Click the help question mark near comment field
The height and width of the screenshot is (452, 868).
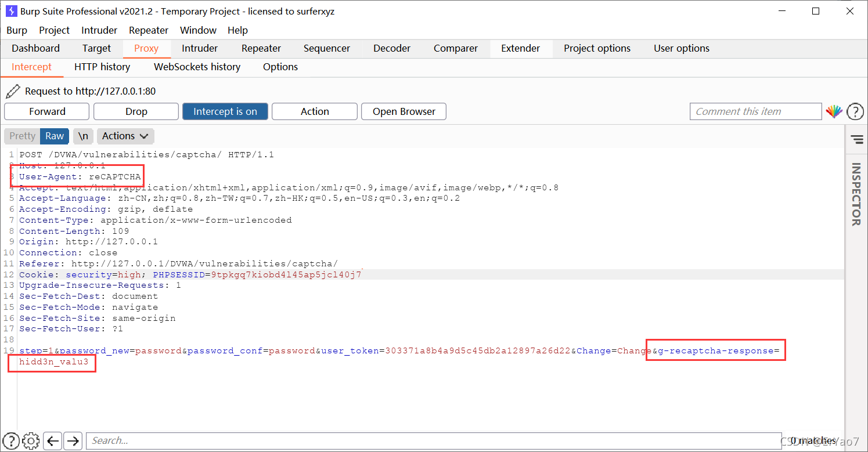coord(855,111)
